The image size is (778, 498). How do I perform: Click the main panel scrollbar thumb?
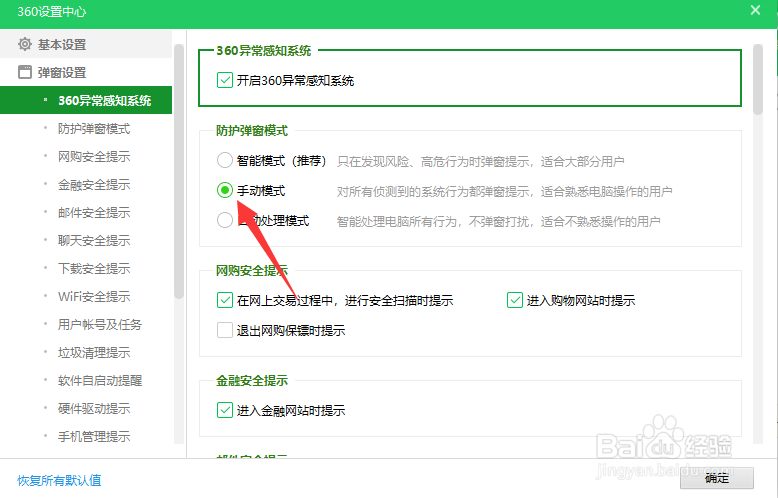[757, 79]
